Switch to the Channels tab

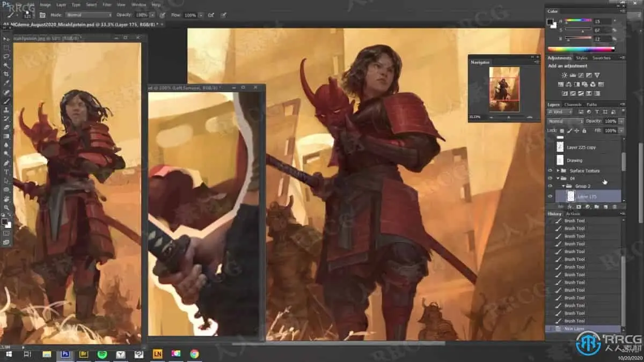pos(573,105)
